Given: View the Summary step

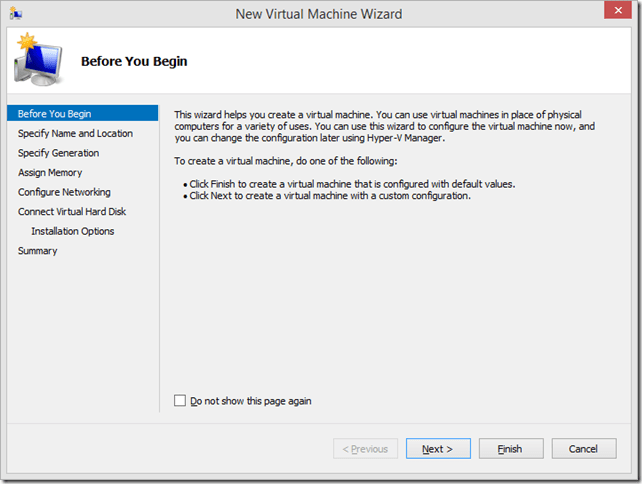Looking at the screenshot, I should coord(37,251).
